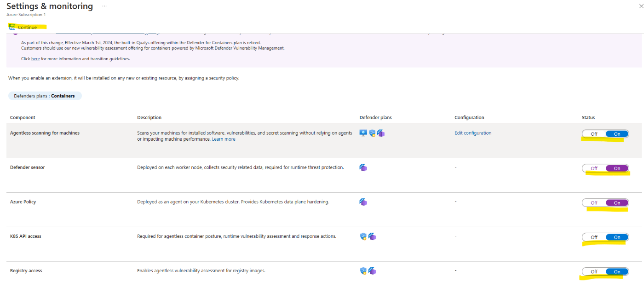Image resolution: width=644 pixels, height=292 pixels.
Task: Click the Containers plan icon in Agentless scanning row
Action: pos(380,133)
